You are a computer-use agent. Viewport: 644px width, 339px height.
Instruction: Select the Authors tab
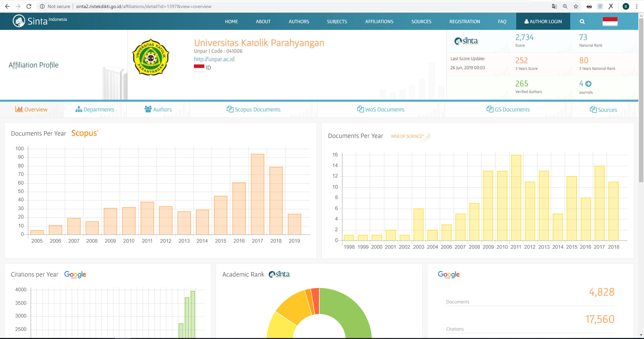(158, 109)
